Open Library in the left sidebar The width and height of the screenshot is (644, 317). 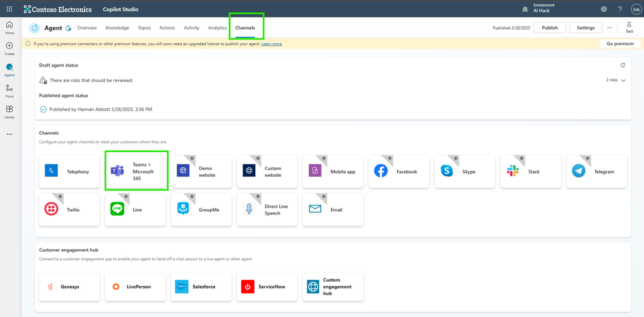[10, 112]
